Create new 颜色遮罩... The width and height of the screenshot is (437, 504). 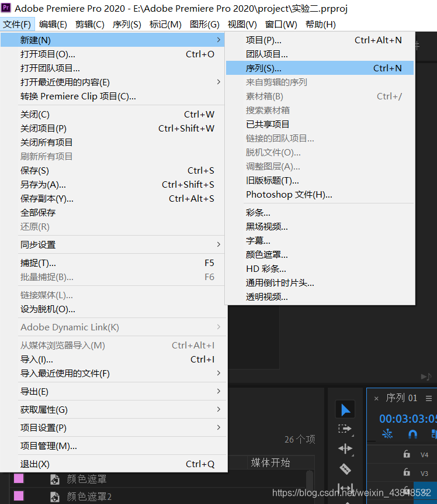pyautogui.click(x=320, y=254)
